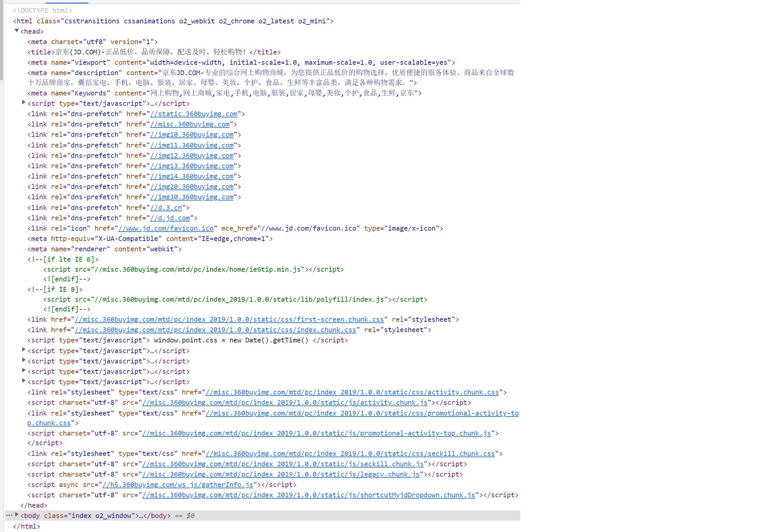Select the if lte IE 6 comment
The image size is (769, 532).
click(x=63, y=259)
